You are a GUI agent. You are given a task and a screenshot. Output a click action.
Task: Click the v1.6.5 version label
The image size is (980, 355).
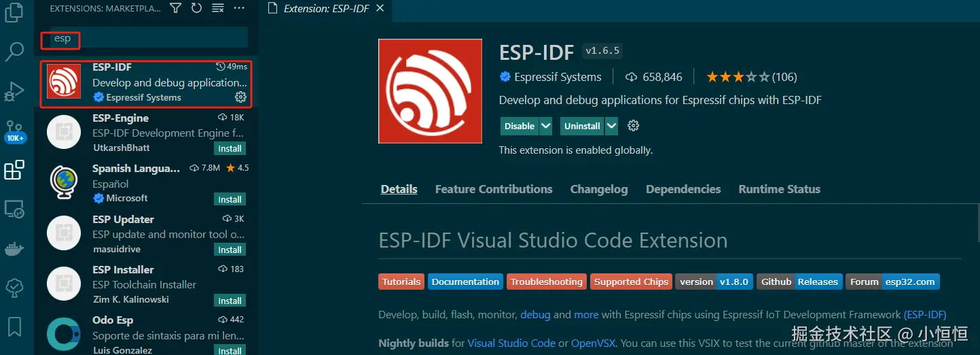point(602,51)
